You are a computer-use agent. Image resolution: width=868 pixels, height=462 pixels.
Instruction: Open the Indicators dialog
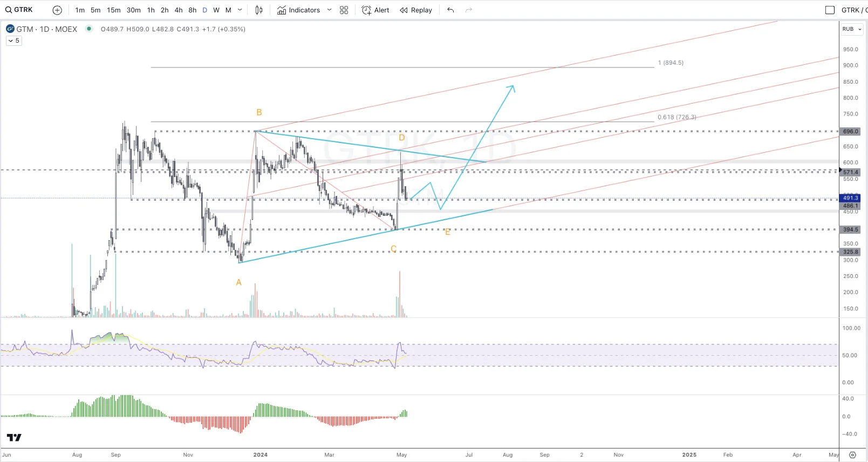click(299, 10)
